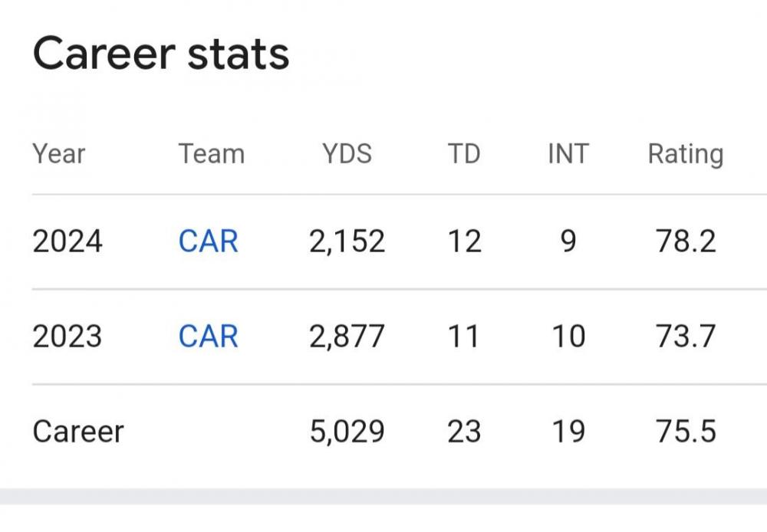Click the Career totals row label
Viewport: 767px width, 532px height.
tap(78, 432)
